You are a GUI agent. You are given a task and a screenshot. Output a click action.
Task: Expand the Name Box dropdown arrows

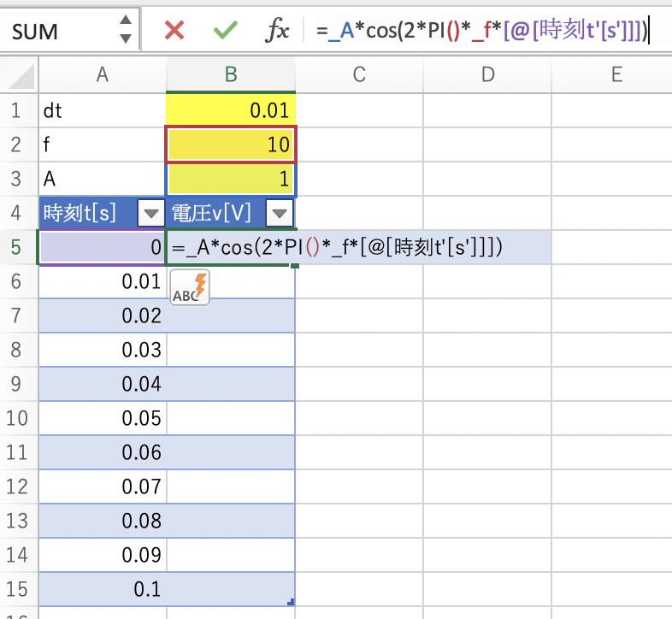(126, 29)
